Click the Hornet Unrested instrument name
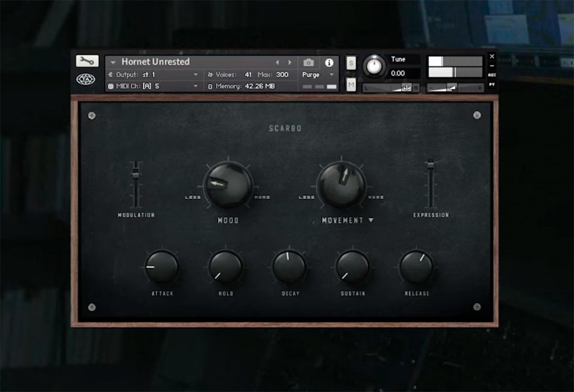The height and width of the screenshot is (392, 574). [x=156, y=62]
